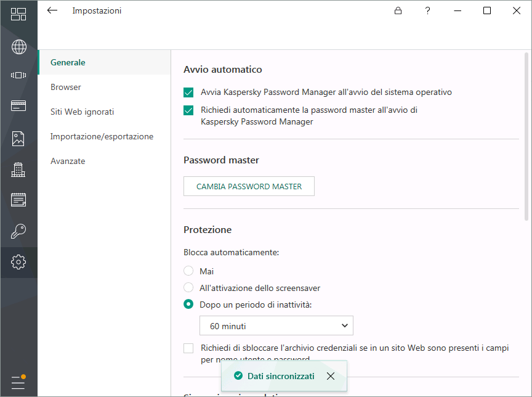532x397 pixels.
Task: Click the Impostazioni window title
Action: coord(97,11)
